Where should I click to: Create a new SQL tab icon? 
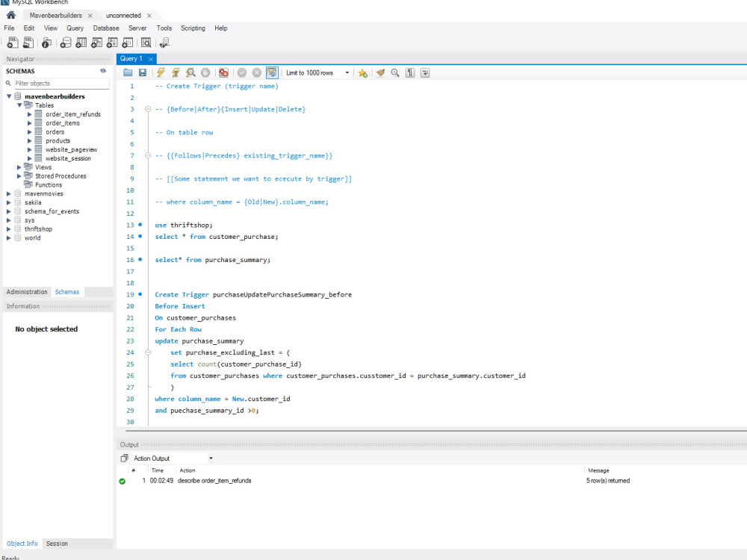[x=13, y=43]
